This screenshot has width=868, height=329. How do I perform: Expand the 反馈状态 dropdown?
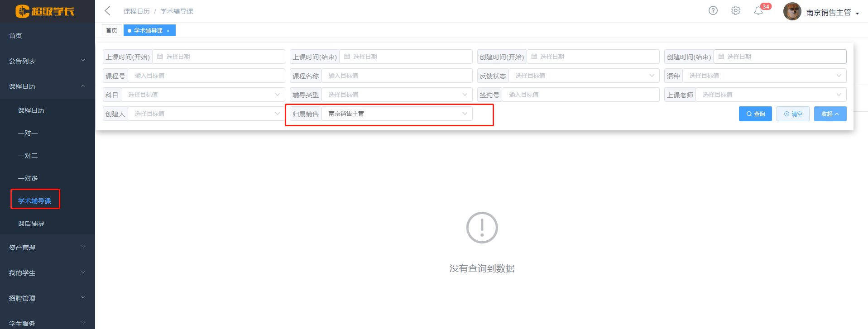click(x=583, y=76)
